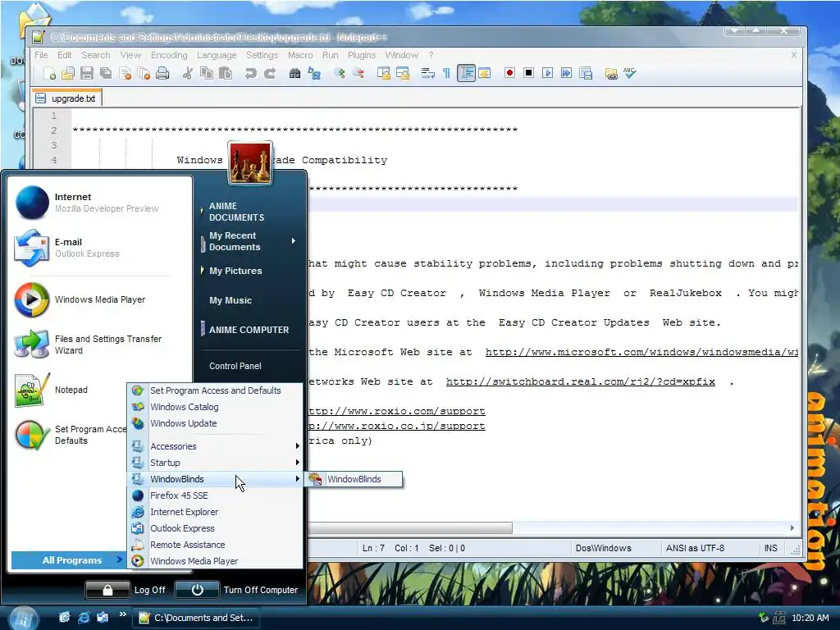Select the upgrade.txt document tab
The width and height of the screenshot is (840, 630).
(66, 98)
